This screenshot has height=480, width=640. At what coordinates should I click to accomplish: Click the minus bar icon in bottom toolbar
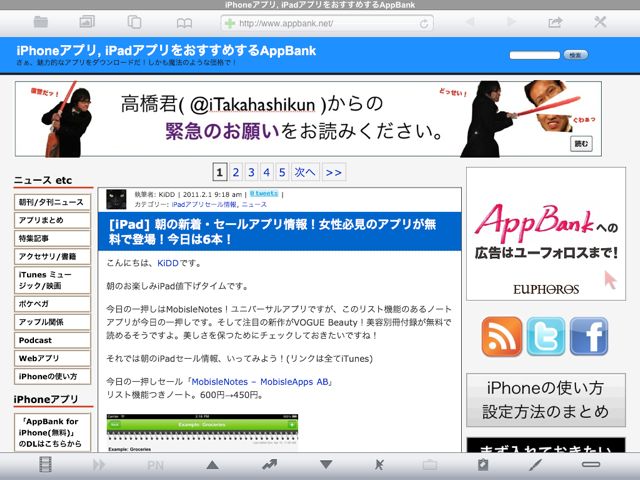tap(591, 464)
